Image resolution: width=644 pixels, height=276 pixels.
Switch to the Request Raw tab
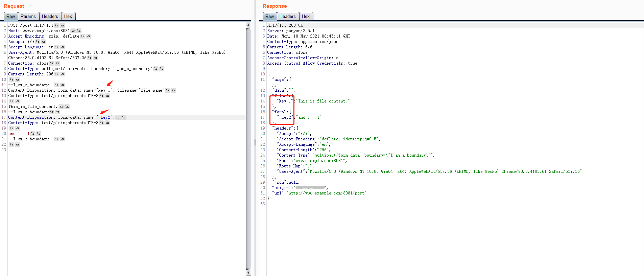point(11,16)
